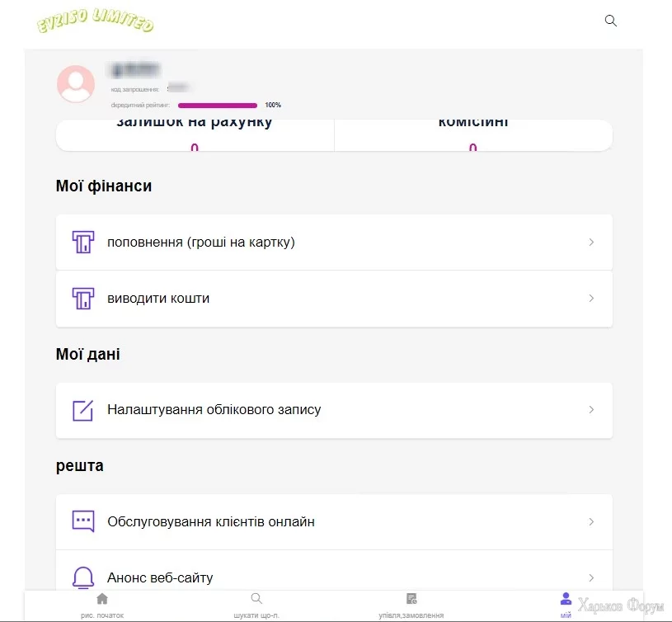
Task: Open chevron for Обслуговування клієнтів онлайн
Action: click(591, 522)
